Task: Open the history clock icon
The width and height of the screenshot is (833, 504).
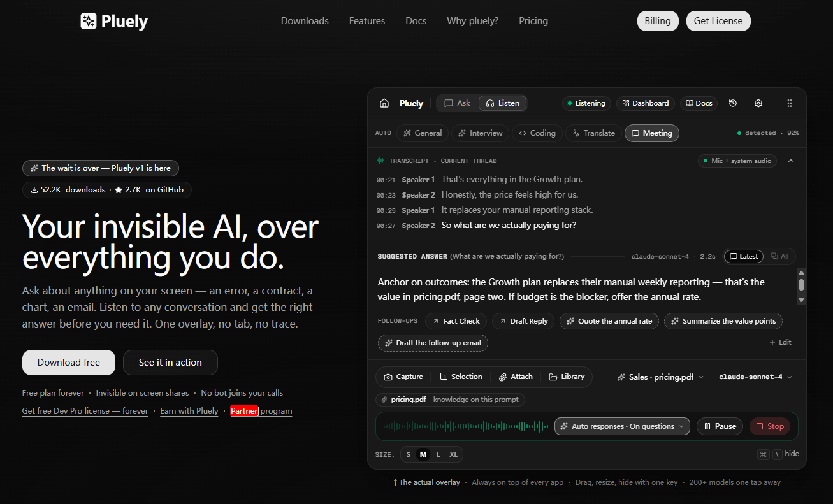Action: pos(733,103)
